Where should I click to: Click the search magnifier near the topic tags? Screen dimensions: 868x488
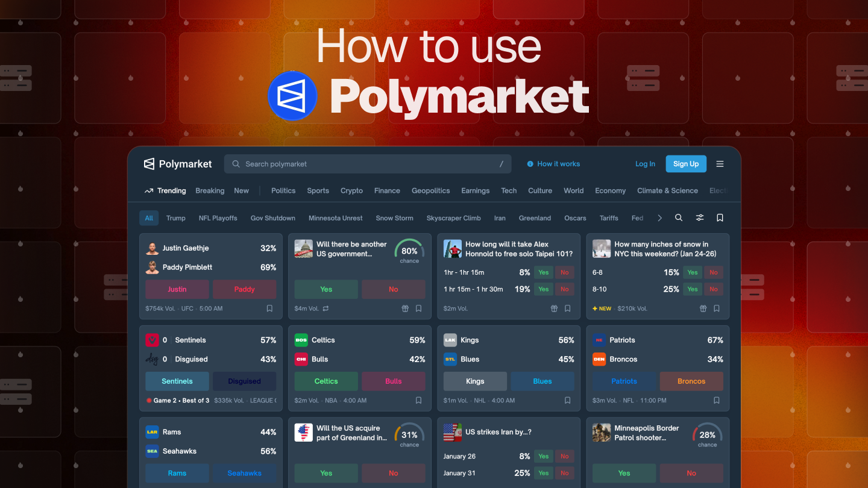[679, 217]
